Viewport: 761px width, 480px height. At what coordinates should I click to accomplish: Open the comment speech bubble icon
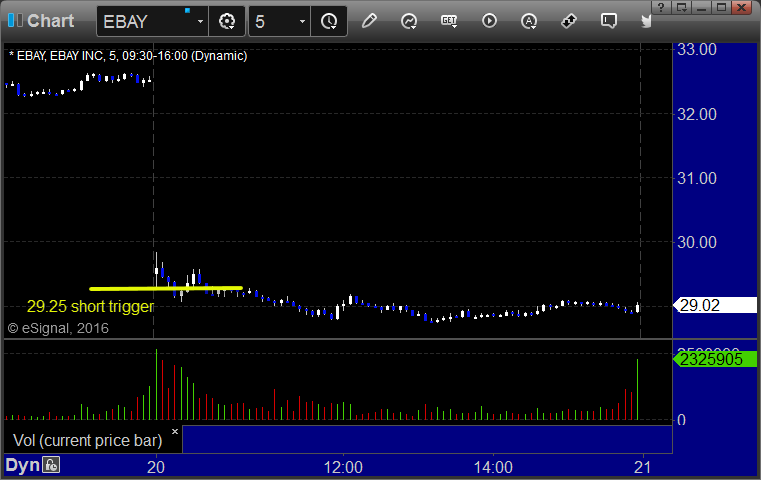click(609, 21)
